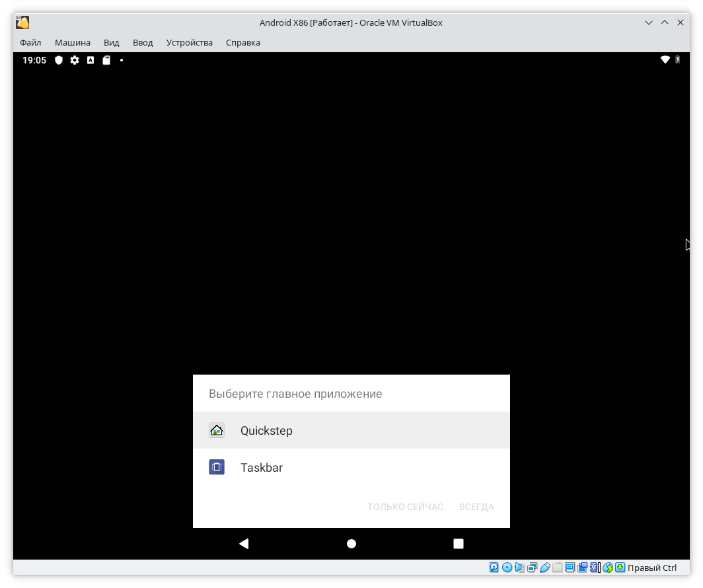Tap the Android recent apps square
Image resolution: width=703 pixels, height=588 pixels.
(459, 544)
